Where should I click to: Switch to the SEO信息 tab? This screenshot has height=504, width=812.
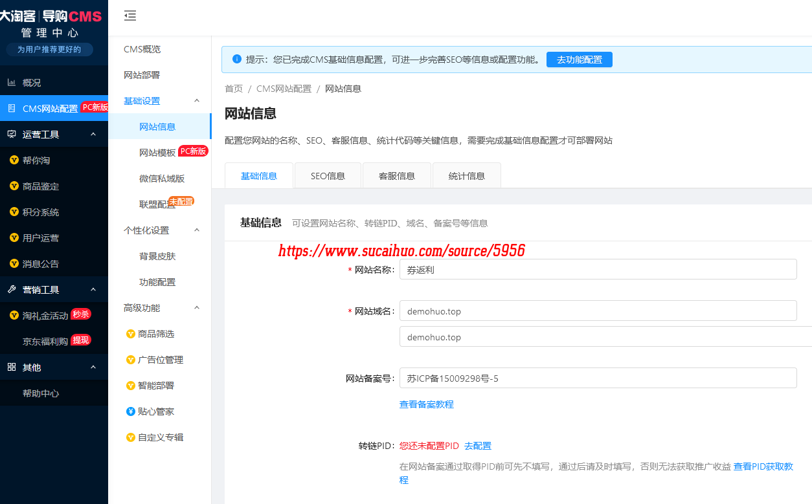(328, 176)
